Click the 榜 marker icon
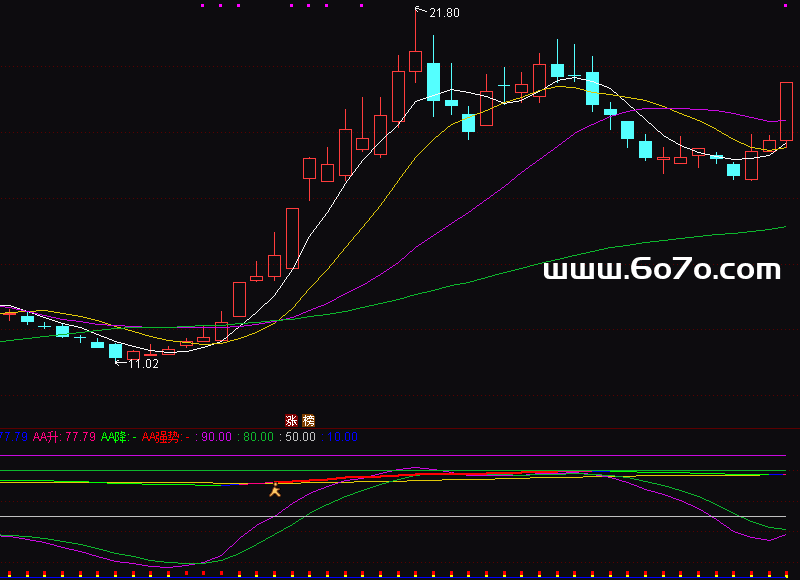 (309, 421)
